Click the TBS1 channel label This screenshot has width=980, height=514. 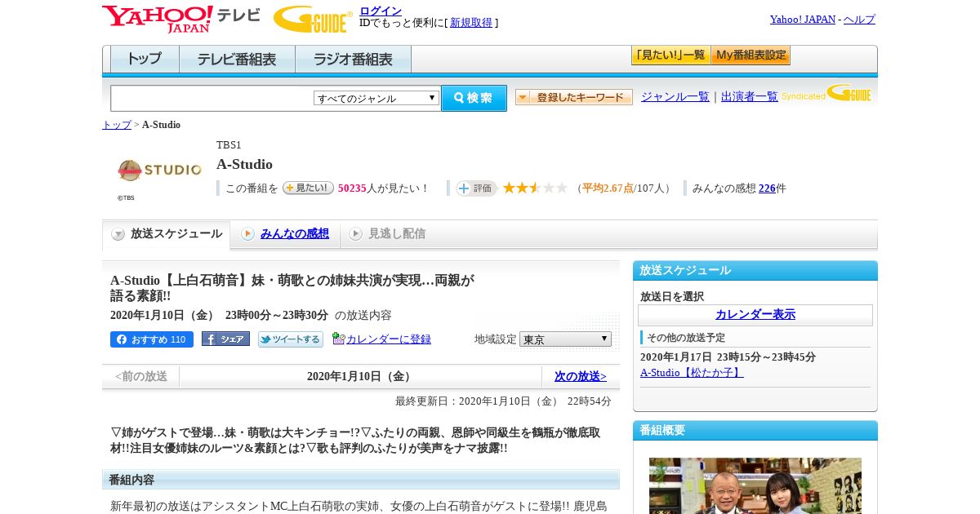click(229, 145)
